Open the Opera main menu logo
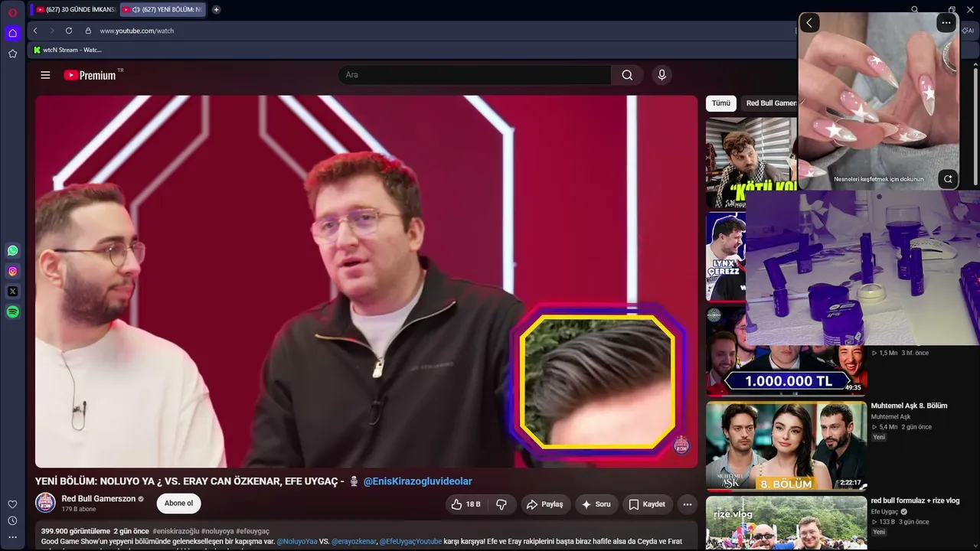This screenshot has height=551, width=980. pyautogui.click(x=12, y=12)
